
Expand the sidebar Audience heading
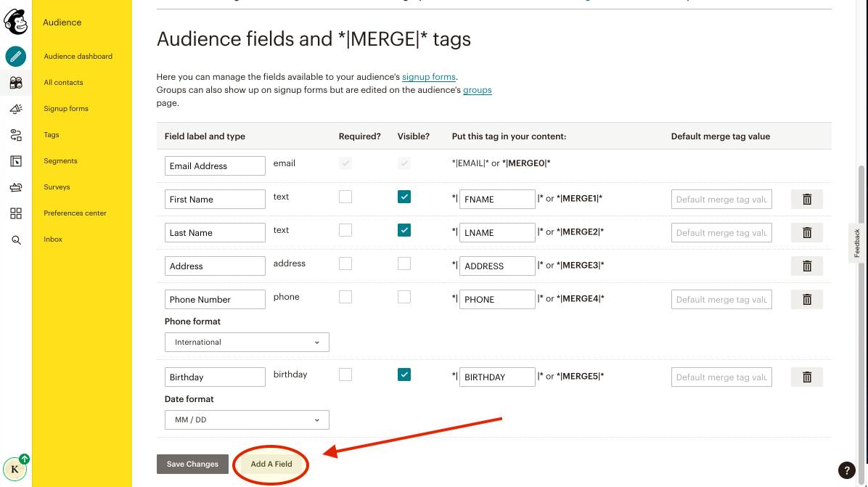pyautogui.click(x=62, y=22)
